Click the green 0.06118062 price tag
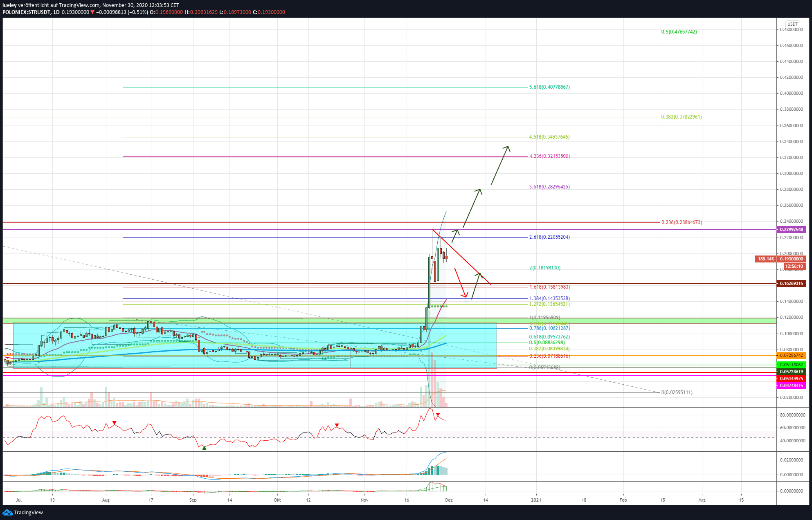 pos(791,365)
